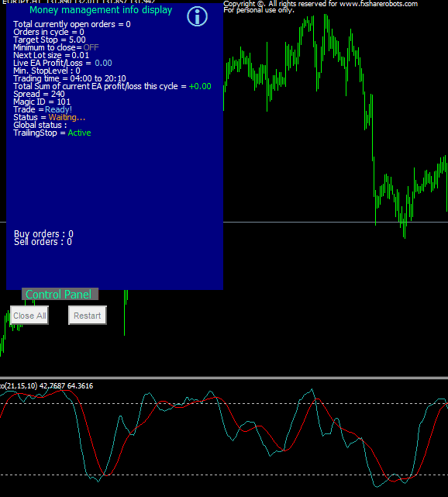
Task: Click the Buy orders : 0 label
Action: 43,234
